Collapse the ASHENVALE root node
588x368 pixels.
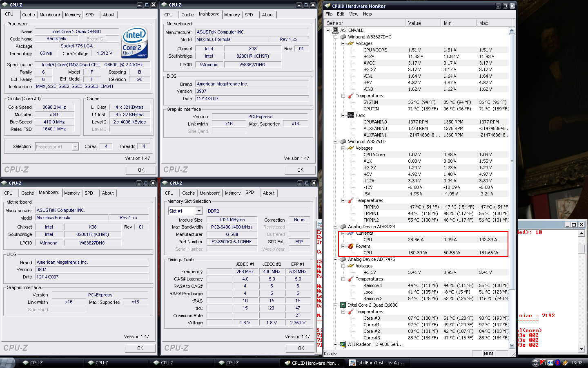(328, 30)
